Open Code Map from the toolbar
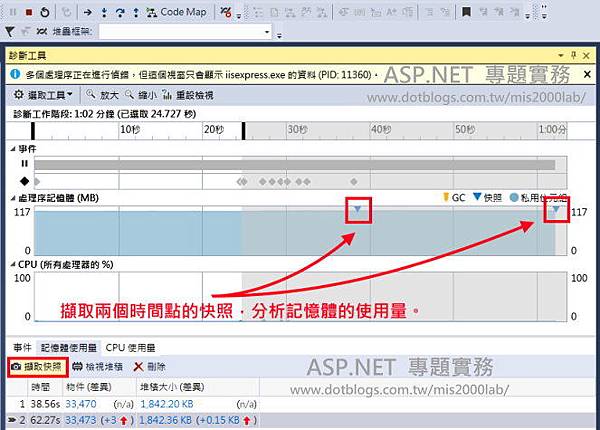The image size is (600, 430). click(x=176, y=12)
